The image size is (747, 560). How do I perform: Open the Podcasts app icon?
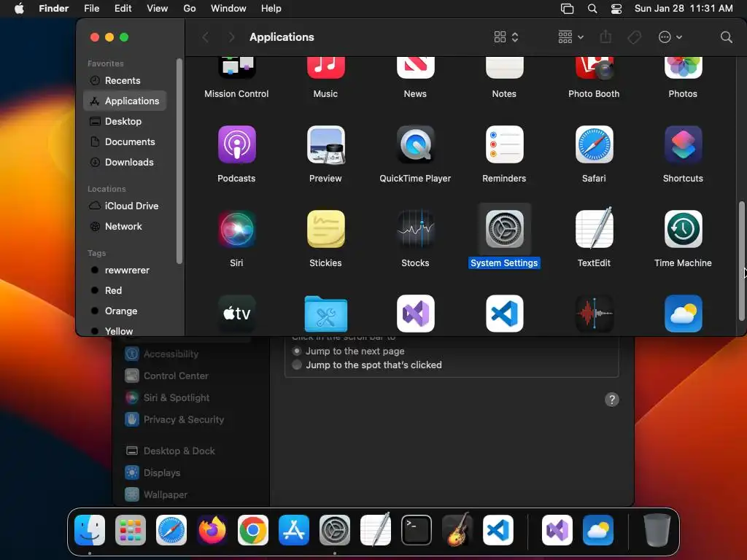coord(237,144)
